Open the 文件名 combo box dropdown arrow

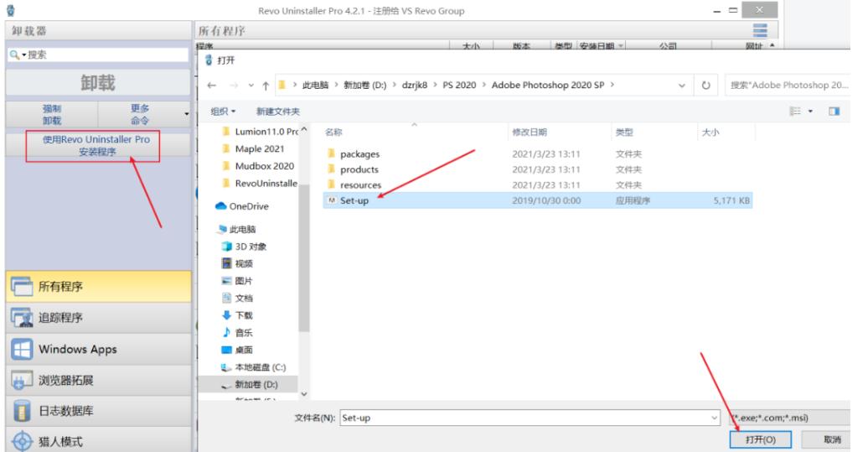[x=714, y=418]
